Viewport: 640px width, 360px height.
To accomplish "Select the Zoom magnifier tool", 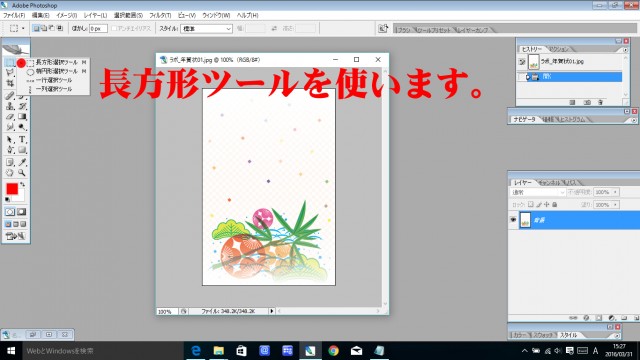I will click(x=22, y=173).
